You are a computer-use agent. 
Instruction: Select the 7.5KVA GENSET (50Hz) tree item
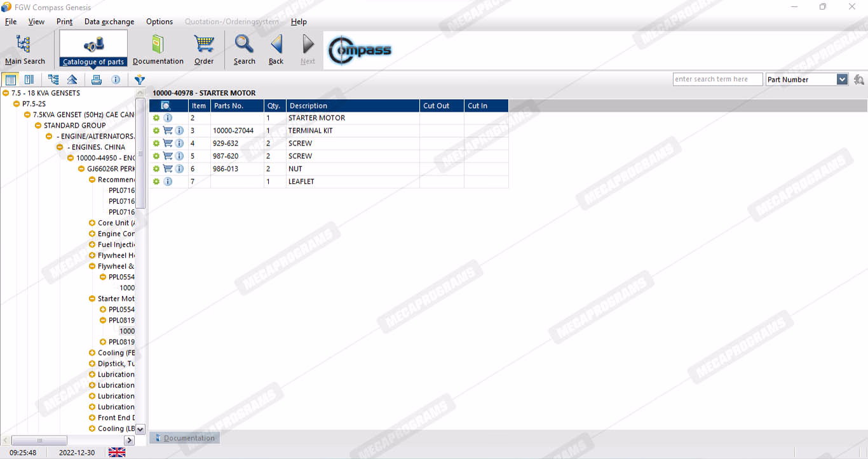83,115
